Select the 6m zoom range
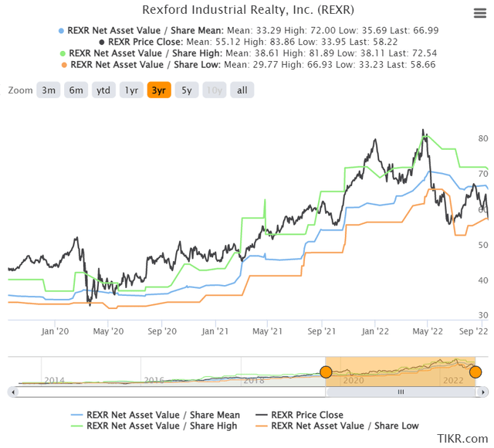 click(x=76, y=90)
